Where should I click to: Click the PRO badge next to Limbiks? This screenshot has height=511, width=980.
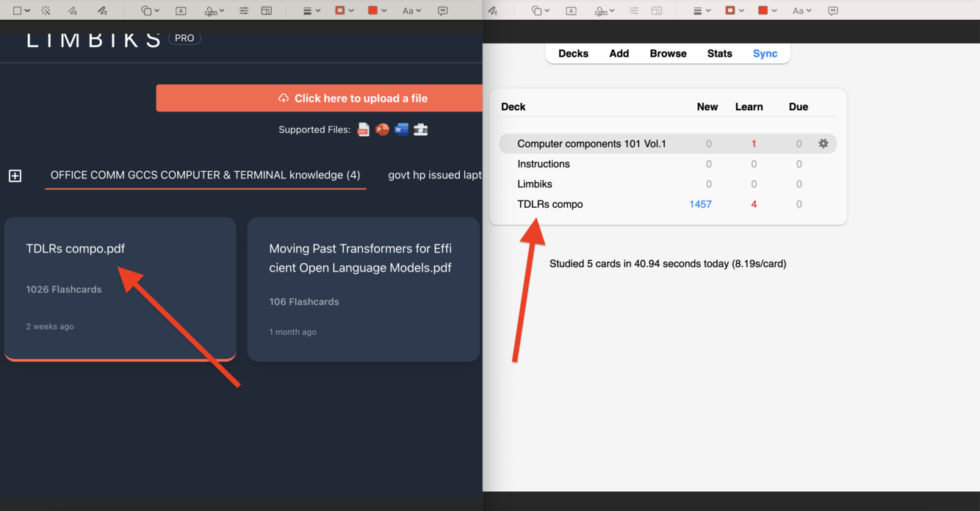click(184, 38)
